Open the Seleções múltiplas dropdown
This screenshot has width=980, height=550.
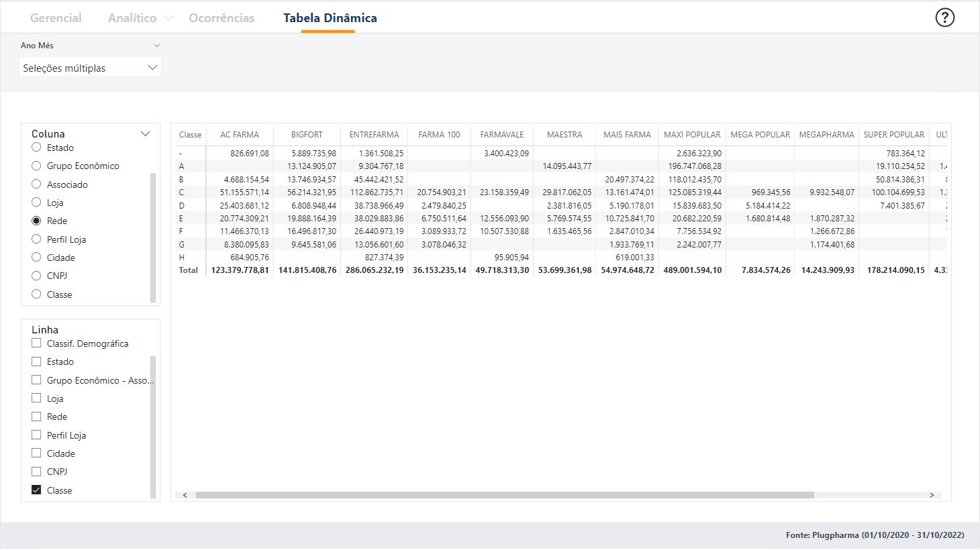click(90, 68)
